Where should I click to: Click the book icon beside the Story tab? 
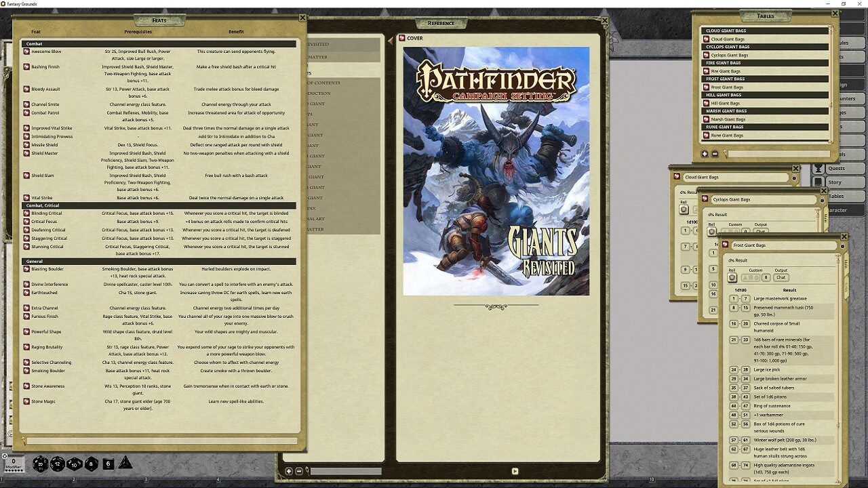pyautogui.click(x=818, y=182)
